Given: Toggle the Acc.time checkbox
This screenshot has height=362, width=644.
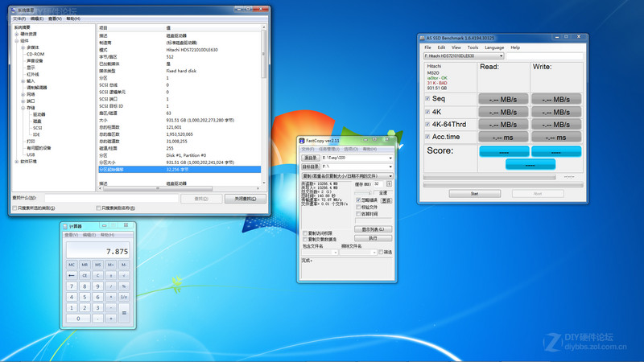Looking at the screenshot, I should [427, 138].
